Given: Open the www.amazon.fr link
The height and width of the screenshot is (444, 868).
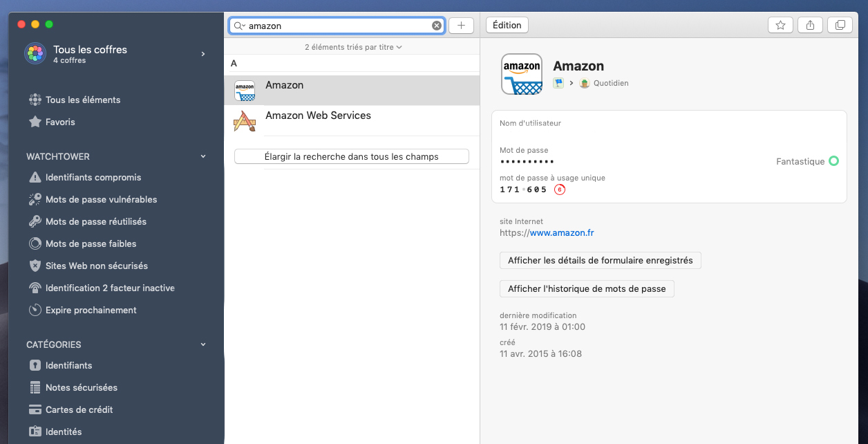Looking at the screenshot, I should [561, 233].
